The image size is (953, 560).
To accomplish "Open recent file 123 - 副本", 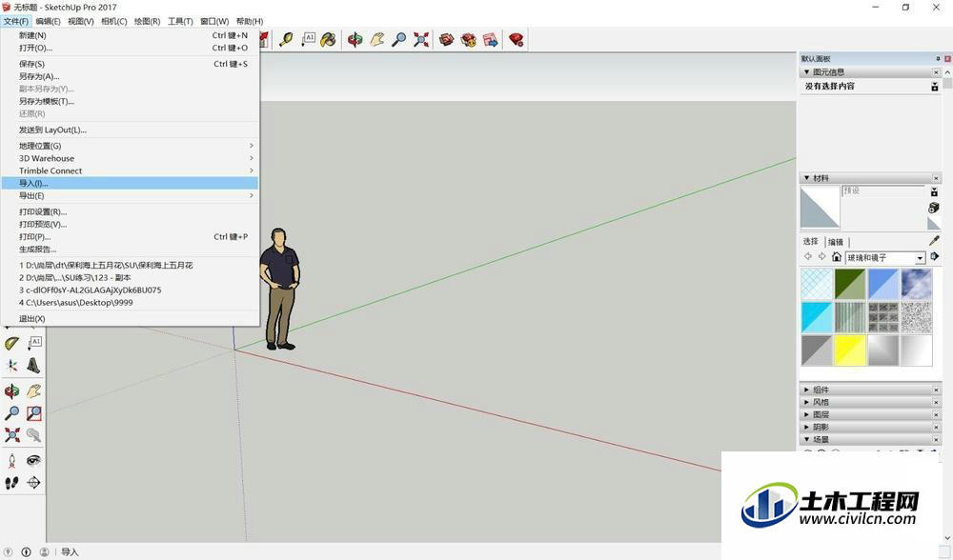I will [x=130, y=277].
